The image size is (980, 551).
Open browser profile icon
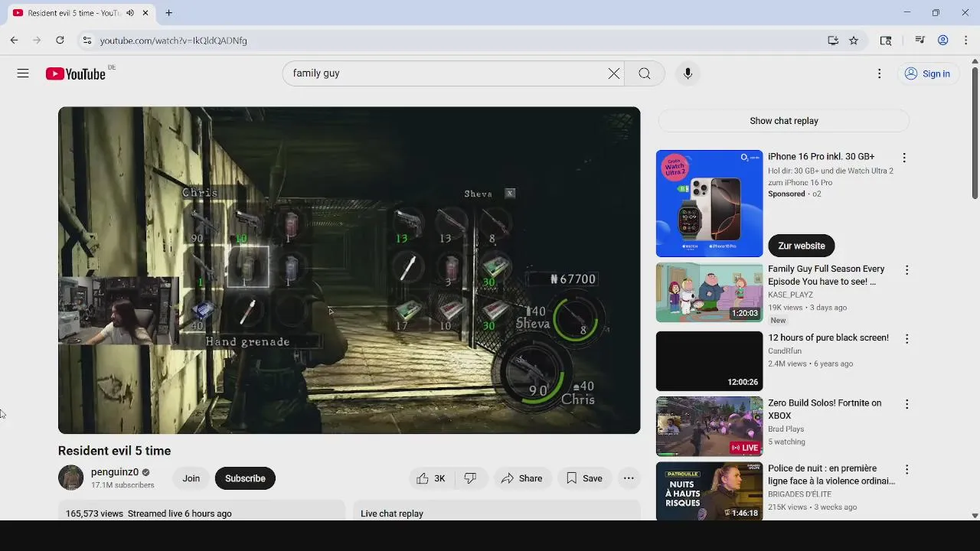tap(943, 41)
